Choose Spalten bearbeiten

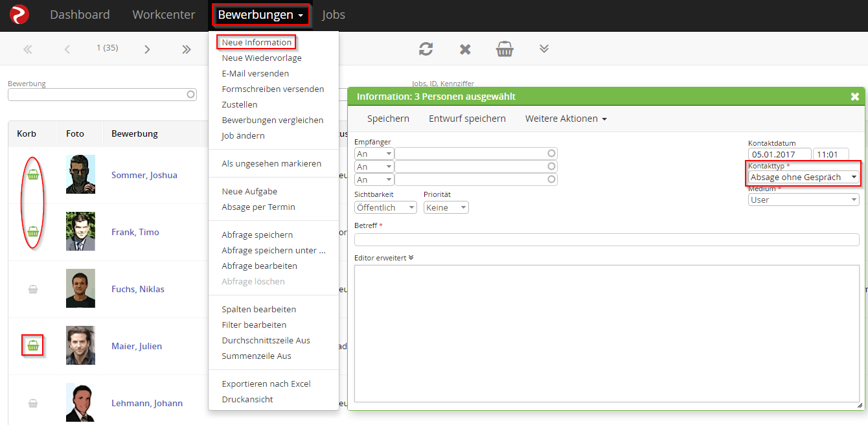(x=259, y=309)
